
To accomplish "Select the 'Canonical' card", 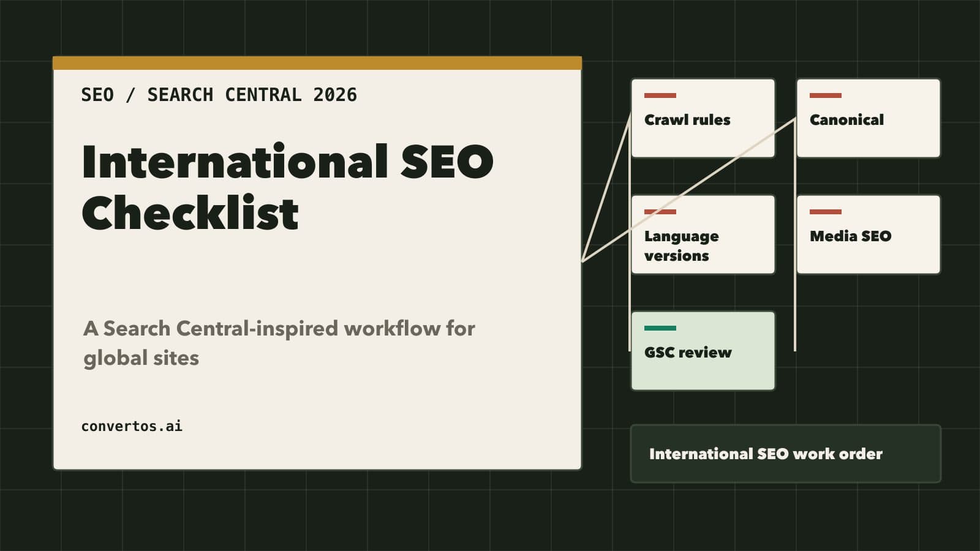I will click(x=869, y=118).
